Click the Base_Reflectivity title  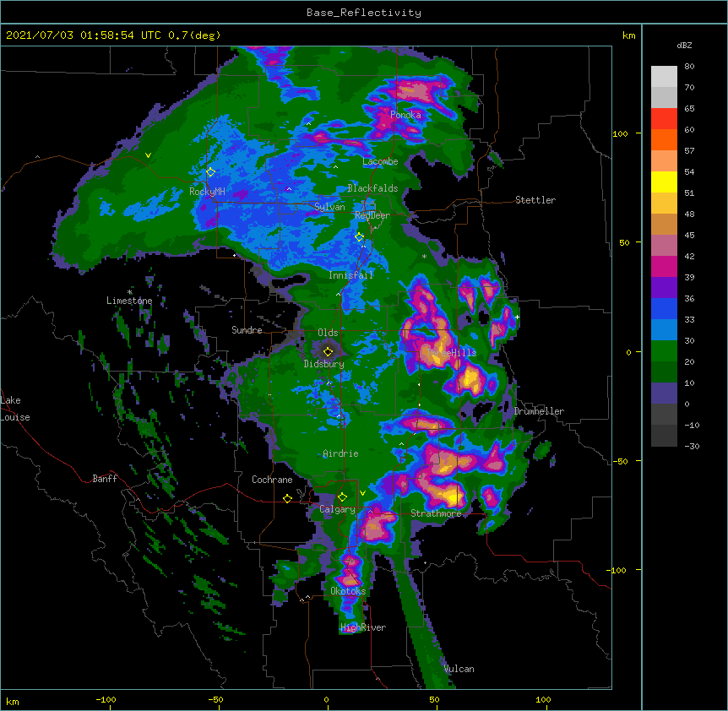pyautogui.click(x=364, y=13)
